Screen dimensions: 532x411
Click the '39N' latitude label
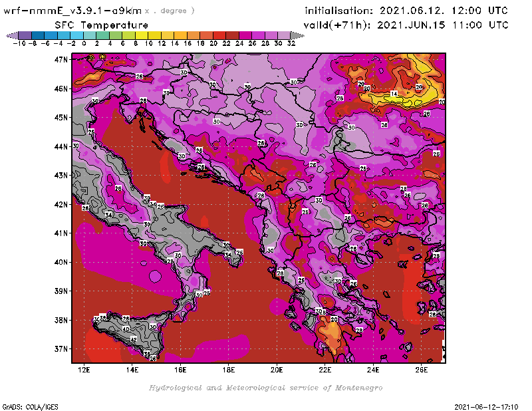pos(61,291)
